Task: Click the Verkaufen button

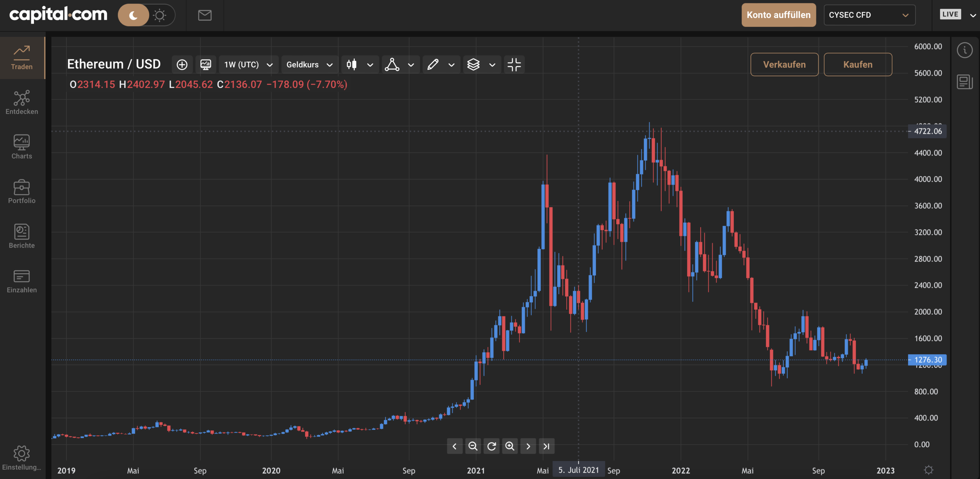Action: tap(784, 65)
